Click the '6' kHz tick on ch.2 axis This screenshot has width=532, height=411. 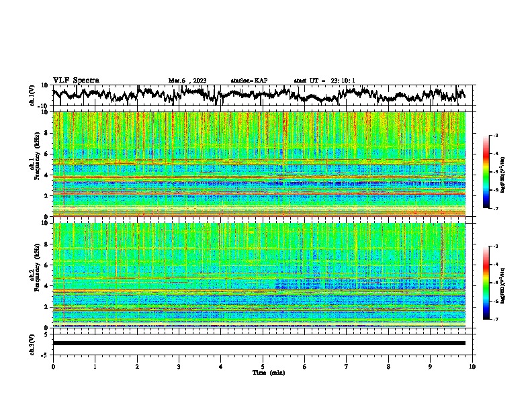[x=46, y=265]
